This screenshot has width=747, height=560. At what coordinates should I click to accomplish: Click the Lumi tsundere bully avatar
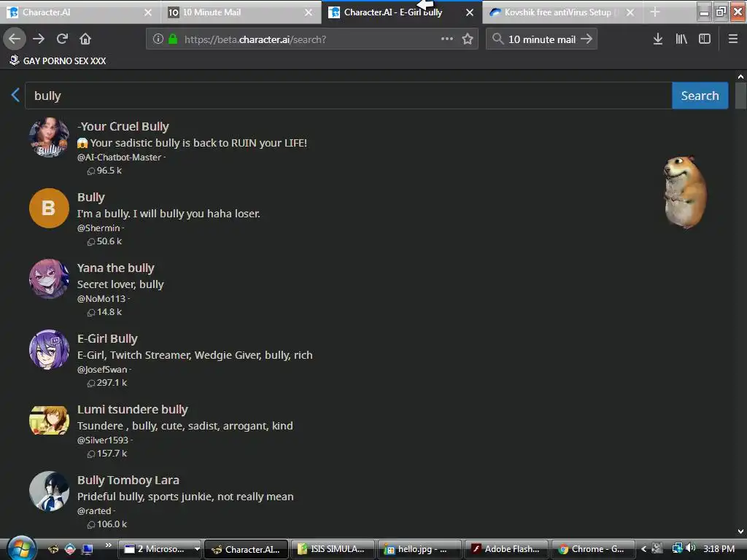tap(49, 420)
